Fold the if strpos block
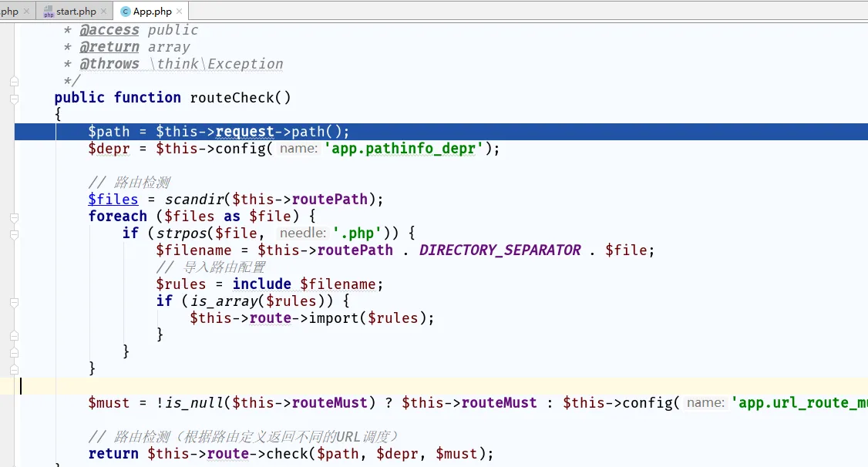The height and width of the screenshot is (467, 868). [14, 234]
